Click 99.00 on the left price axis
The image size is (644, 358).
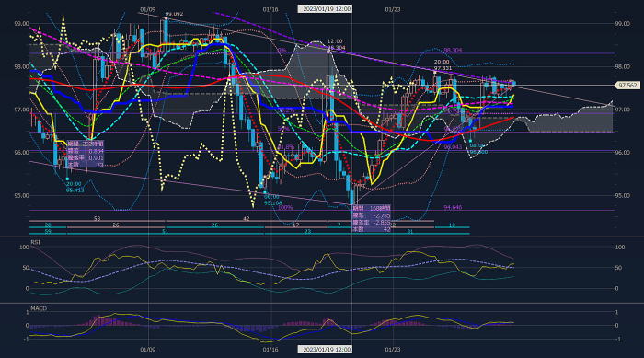pyautogui.click(x=21, y=24)
